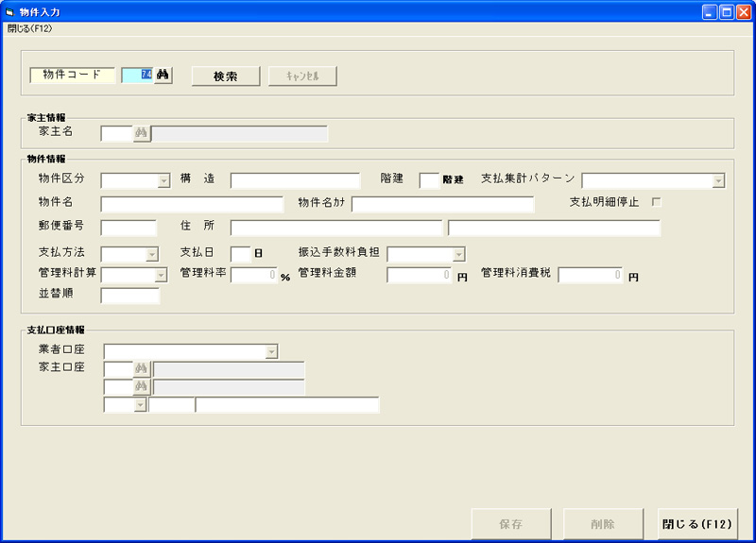Image resolution: width=756 pixels, height=543 pixels.
Task: Click the 検索 button
Action: click(226, 76)
